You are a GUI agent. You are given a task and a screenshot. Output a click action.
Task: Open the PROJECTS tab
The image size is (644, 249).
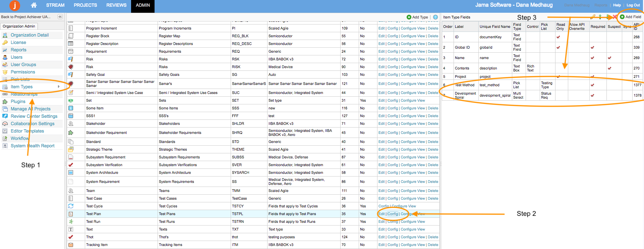tap(85, 5)
